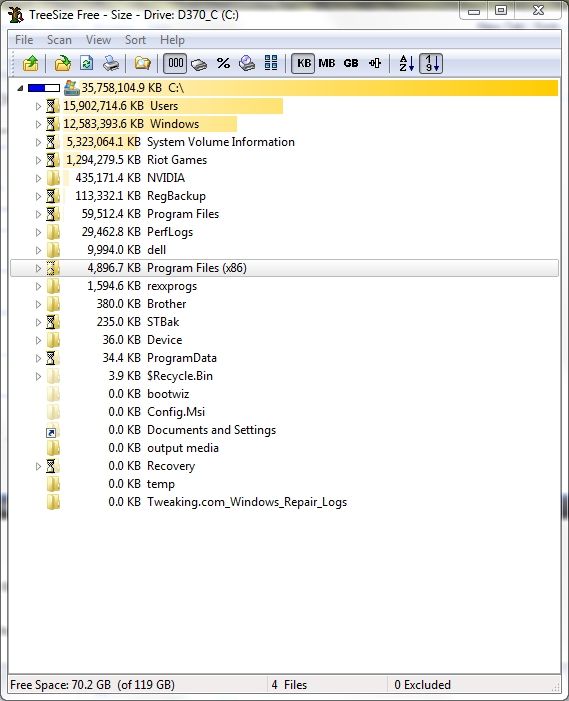The image size is (569, 701).
Task: Switch to allocated space view
Action: 199,63
